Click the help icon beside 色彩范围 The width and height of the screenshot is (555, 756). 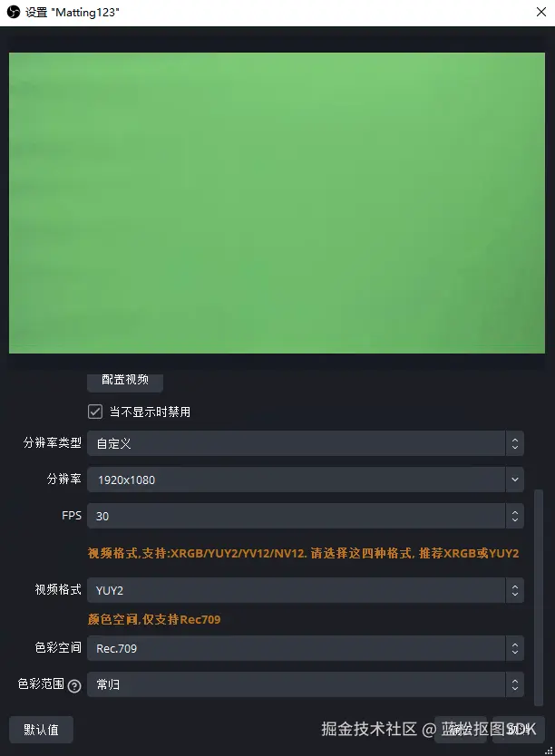click(x=74, y=685)
